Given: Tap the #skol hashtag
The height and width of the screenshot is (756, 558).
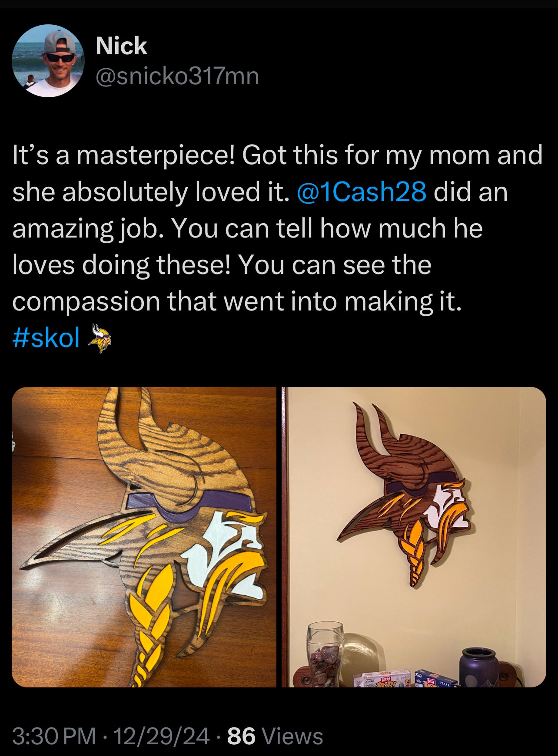Looking at the screenshot, I should pos(46,338).
